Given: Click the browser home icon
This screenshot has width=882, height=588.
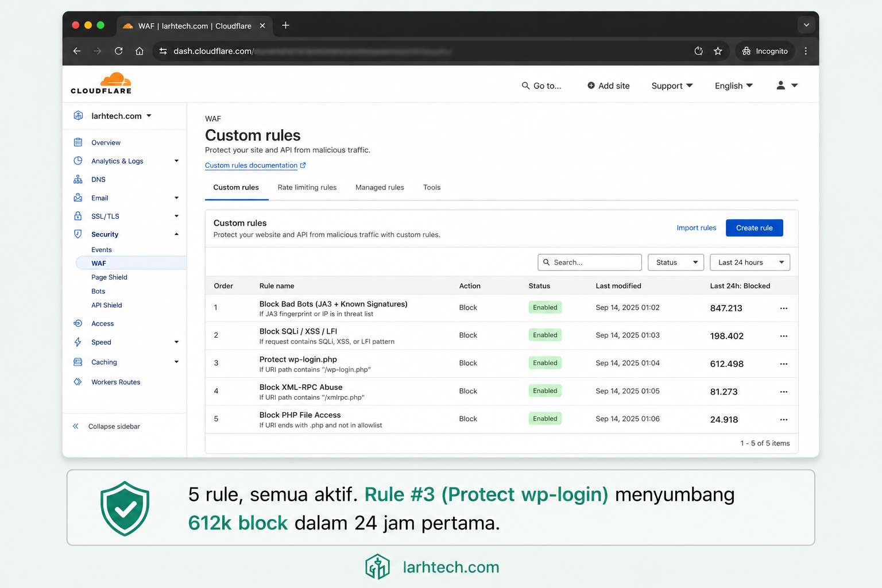Looking at the screenshot, I should click(x=140, y=51).
